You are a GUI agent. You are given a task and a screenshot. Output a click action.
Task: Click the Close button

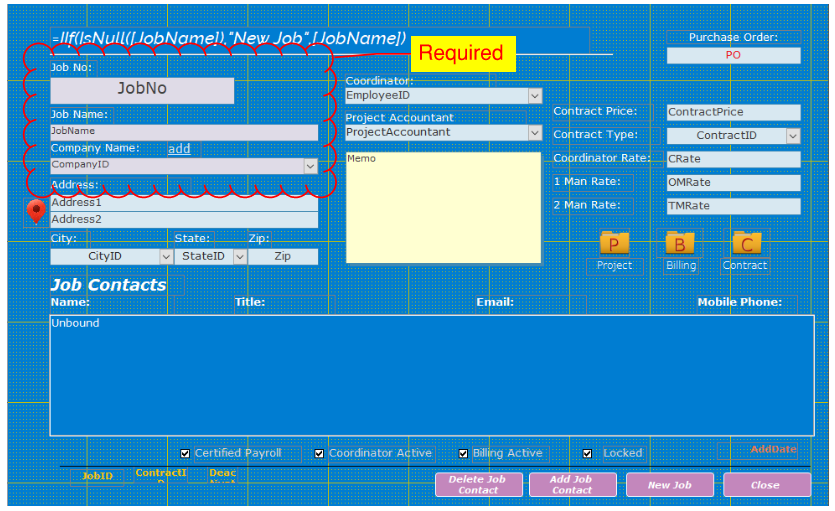(766, 485)
